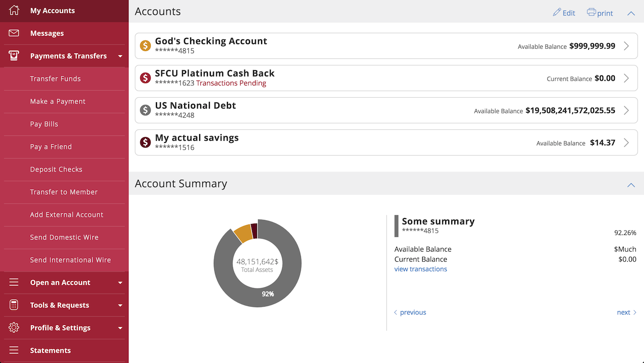Viewport: 644px width, 363px height.
Task: Click the list icon beside Statements
Action: (x=14, y=350)
